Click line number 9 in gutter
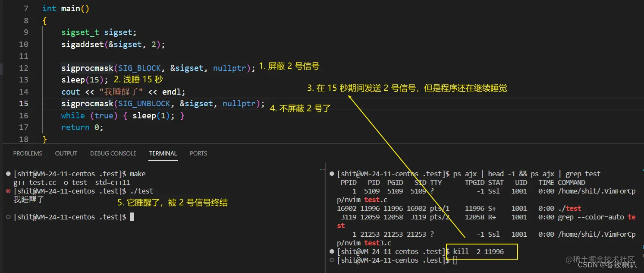The image size is (644, 273). click(26, 32)
